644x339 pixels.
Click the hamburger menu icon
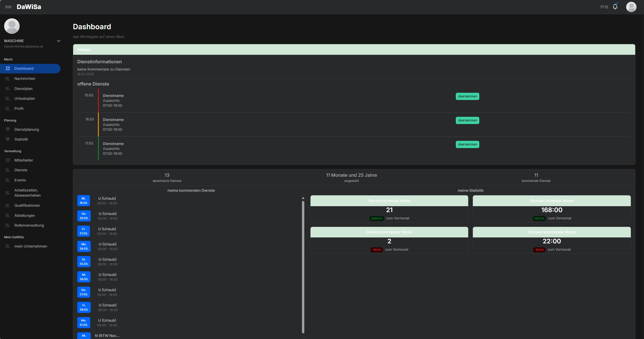pyautogui.click(x=8, y=7)
